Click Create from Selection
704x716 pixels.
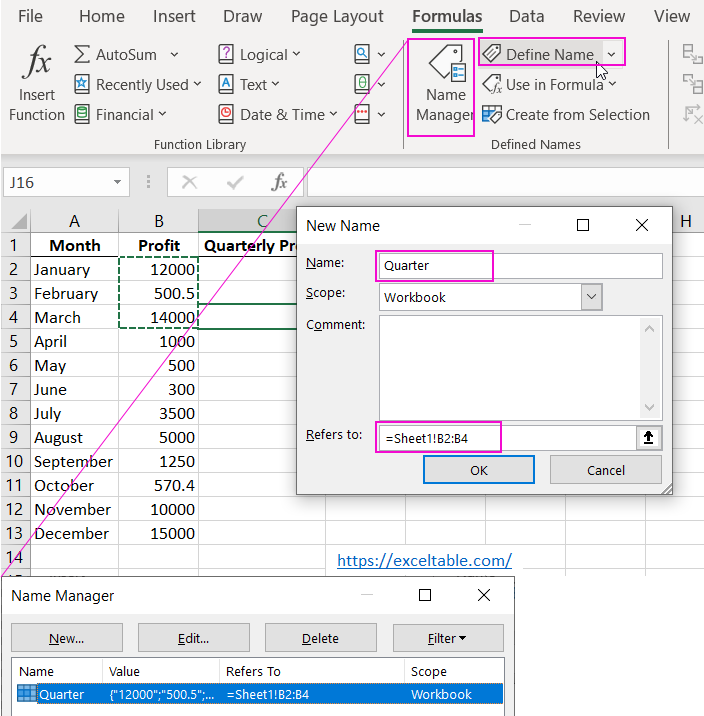566,115
